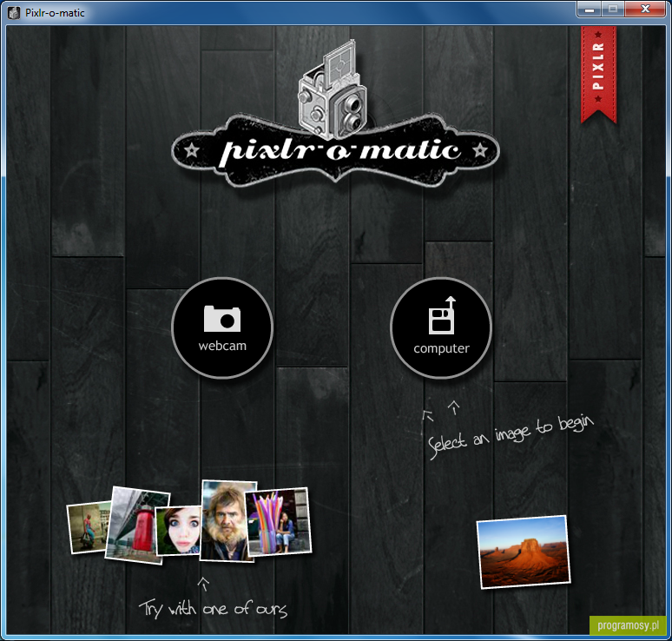Screen dimensions: 672x641
Task: Select the red lighthouse under bridge sample photo
Action: 135,525
